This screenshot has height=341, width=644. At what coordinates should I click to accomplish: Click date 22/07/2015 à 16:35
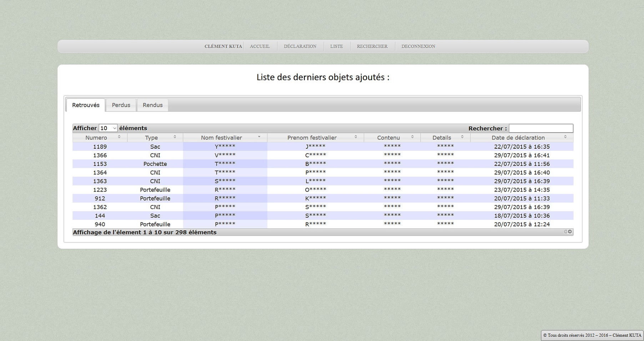522,147
